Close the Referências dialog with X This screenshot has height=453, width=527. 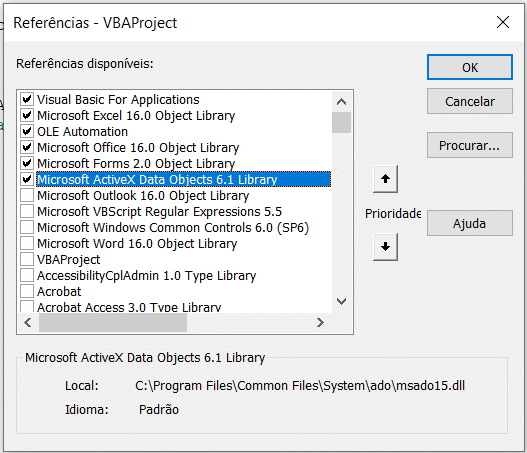503,23
